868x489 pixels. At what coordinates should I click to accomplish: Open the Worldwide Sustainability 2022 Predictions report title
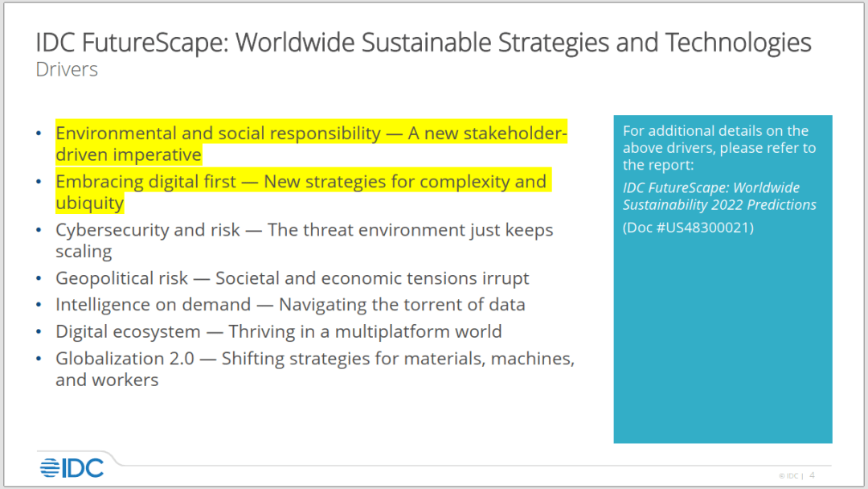point(719,196)
